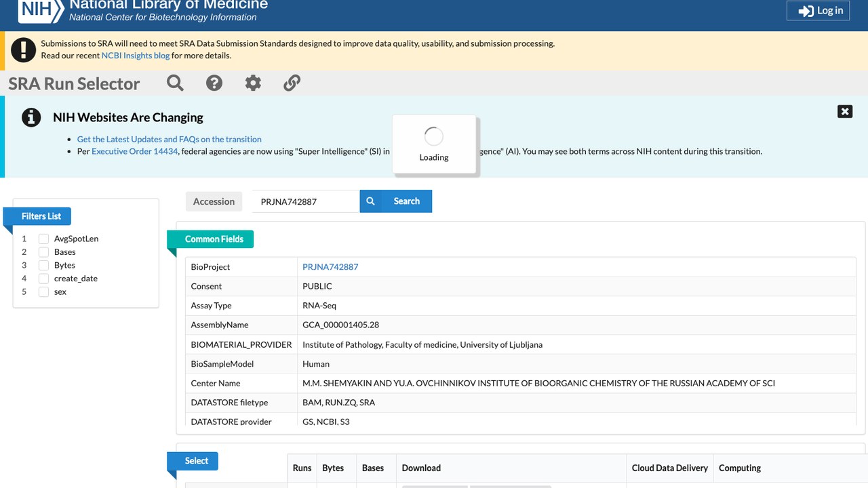Open Latest Updates and FAQs link

(170, 139)
